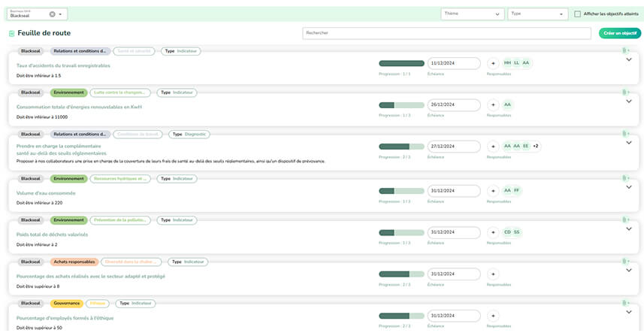
Task: Add a responsible to the accidents du travail objective
Action: tap(493, 63)
